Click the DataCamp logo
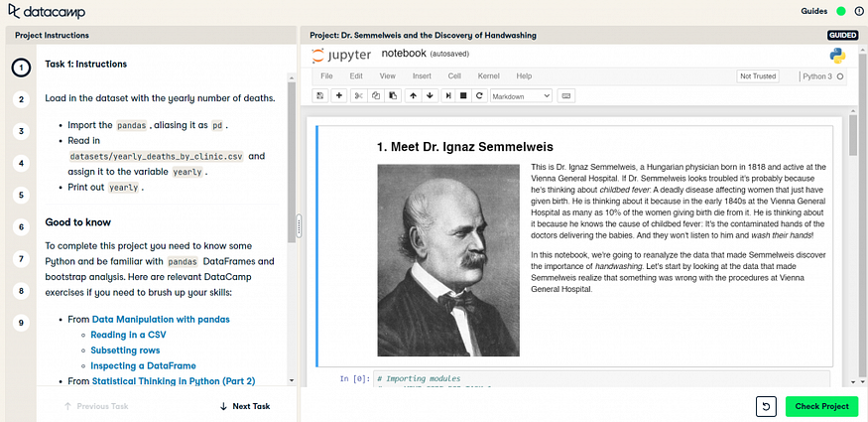The width and height of the screenshot is (868, 422). click(47, 11)
